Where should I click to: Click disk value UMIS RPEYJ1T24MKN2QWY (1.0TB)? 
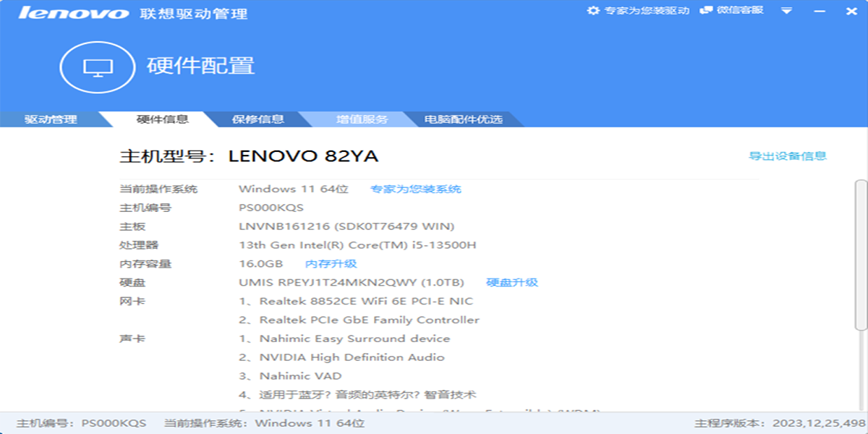[x=352, y=283]
